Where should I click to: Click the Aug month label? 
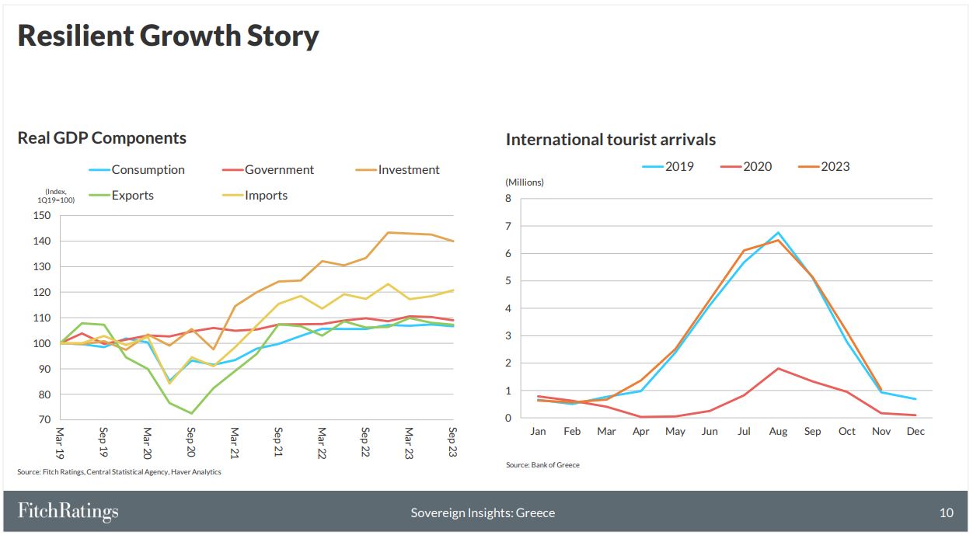(778, 432)
